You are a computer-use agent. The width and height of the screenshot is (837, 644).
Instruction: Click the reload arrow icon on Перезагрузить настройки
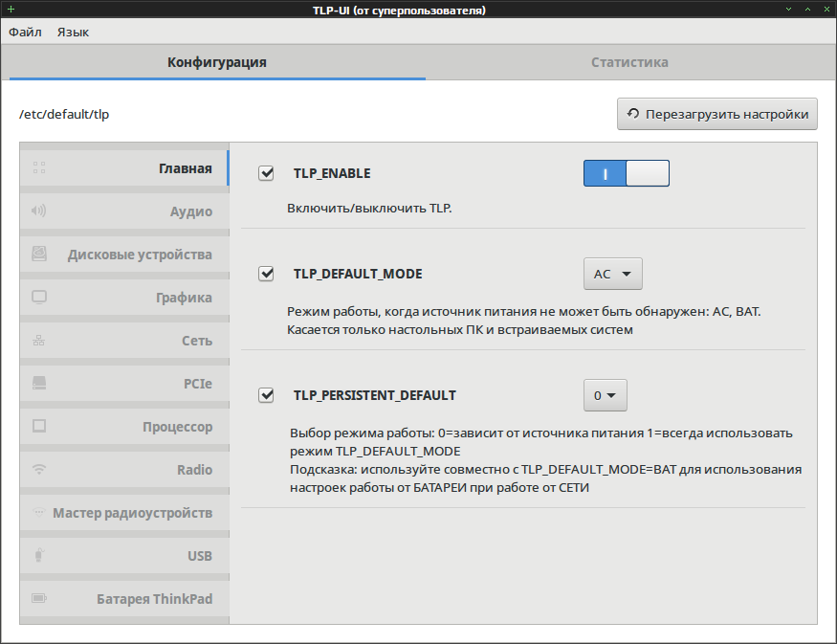633,114
